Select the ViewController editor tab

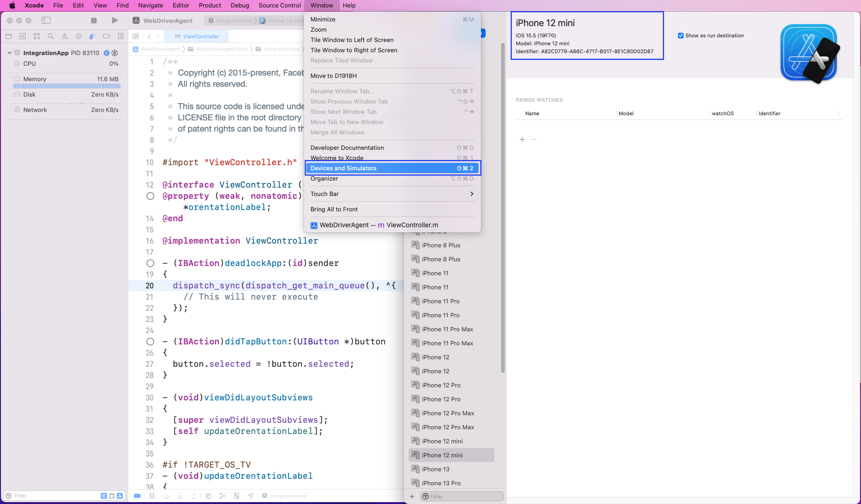[197, 36]
